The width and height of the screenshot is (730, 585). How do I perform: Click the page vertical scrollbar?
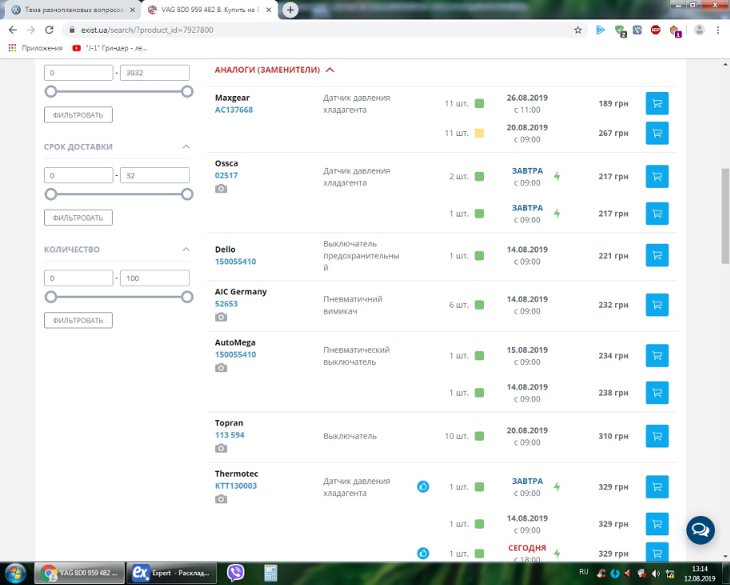[x=725, y=216]
